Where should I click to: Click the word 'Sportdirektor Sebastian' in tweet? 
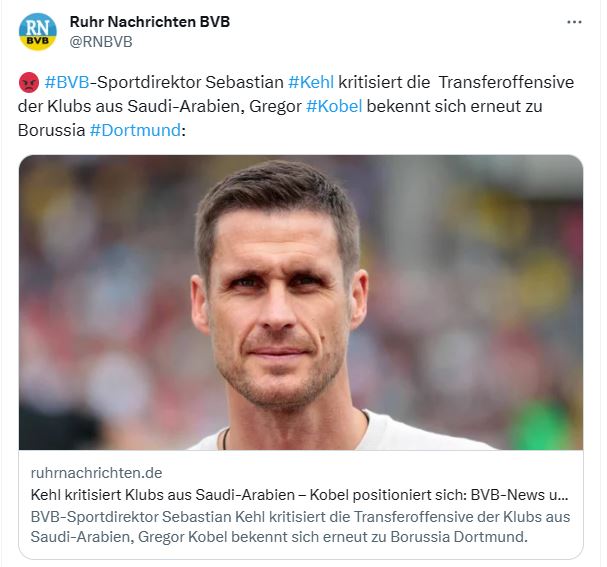pyautogui.click(x=190, y=82)
